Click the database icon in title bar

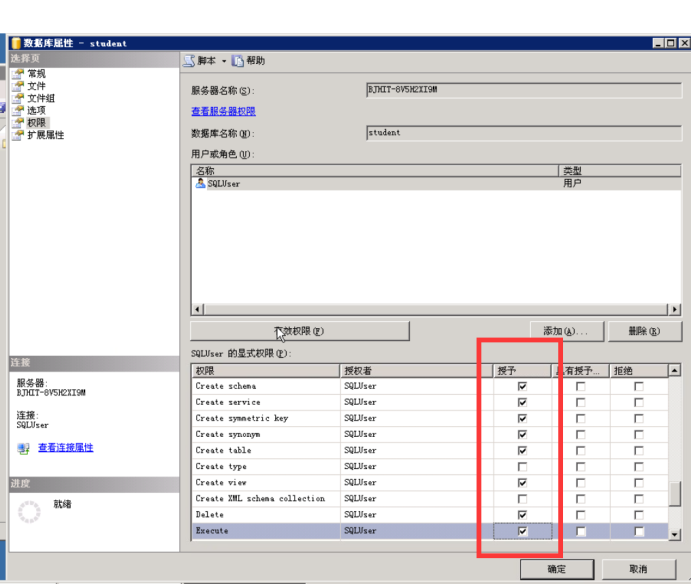point(16,43)
